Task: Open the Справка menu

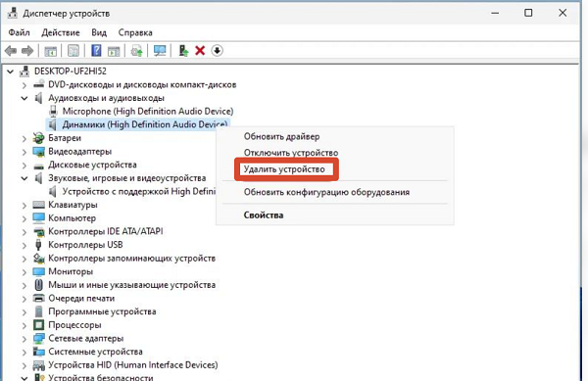Action: 135,32
